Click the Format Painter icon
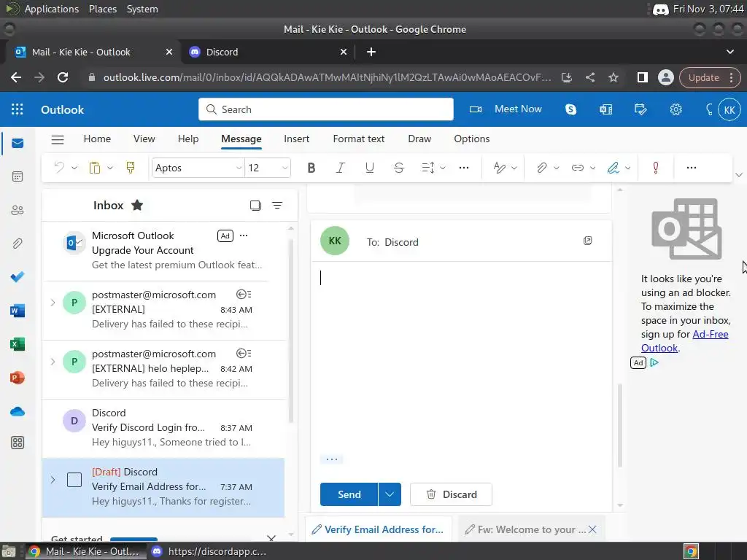 [x=130, y=168]
